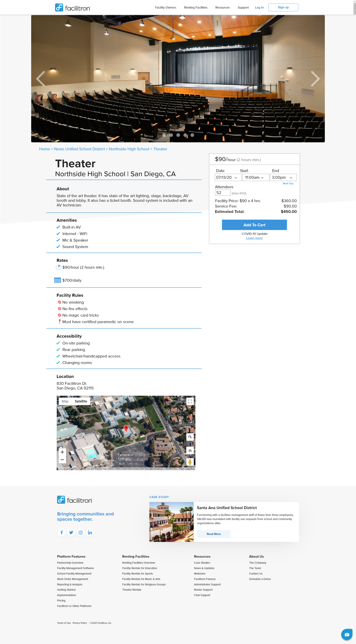Open Renter Support footer link
The width and height of the screenshot is (356, 644).
click(x=203, y=590)
